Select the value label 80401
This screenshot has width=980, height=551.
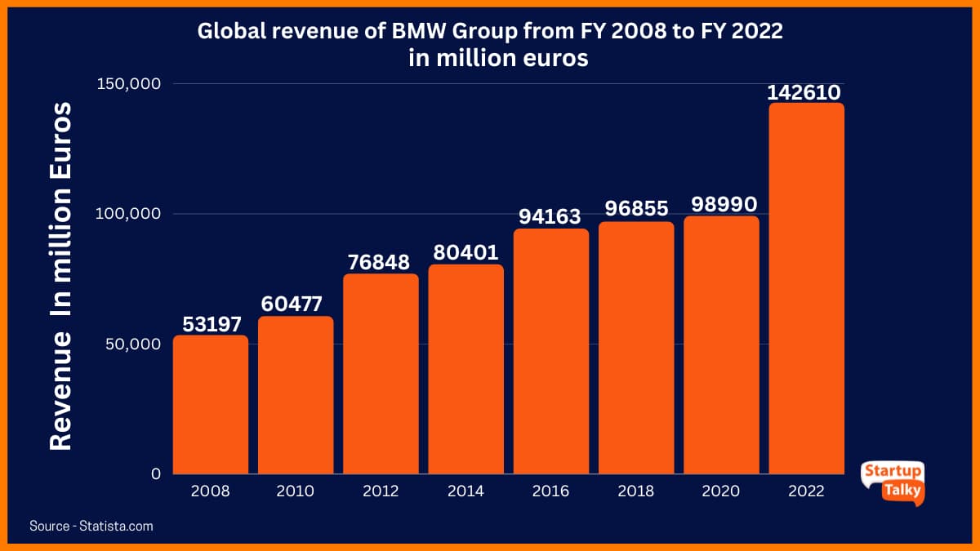tap(465, 252)
